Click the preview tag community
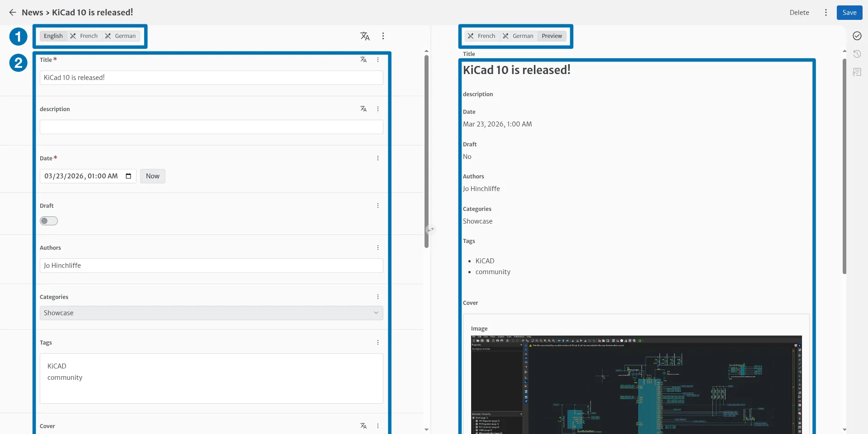This screenshot has width=868, height=434. (x=493, y=272)
